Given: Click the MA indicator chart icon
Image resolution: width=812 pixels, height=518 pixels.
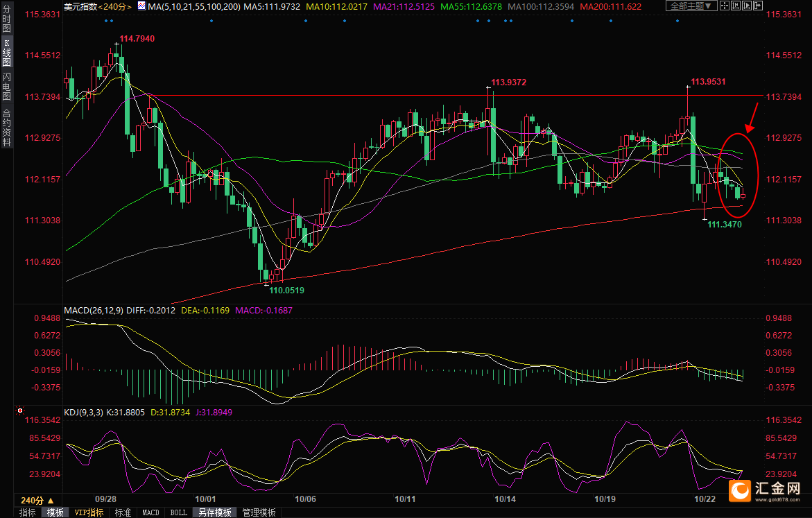Looking at the screenshot, I should point(141,6).
